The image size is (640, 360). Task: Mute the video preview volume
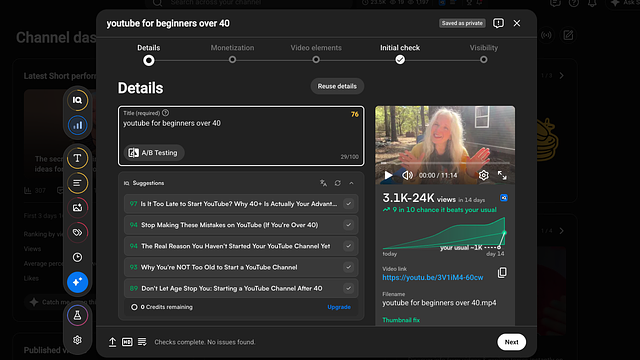coord(407,176)
